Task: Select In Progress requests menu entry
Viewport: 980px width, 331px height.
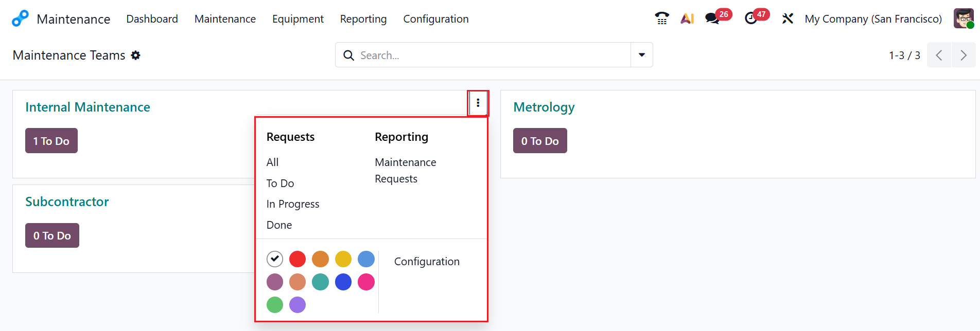Action: click(293, 204)
